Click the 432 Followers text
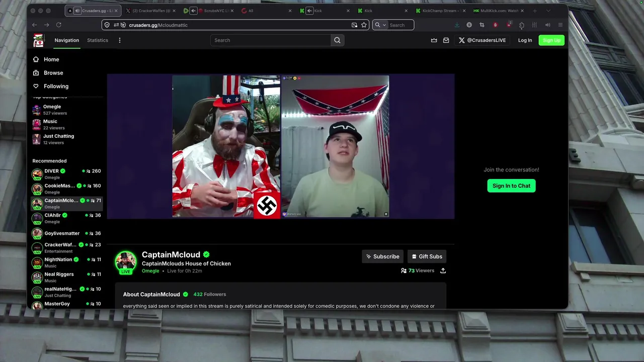The height and width of the screenshot is (362, 644). click(210, 295)
